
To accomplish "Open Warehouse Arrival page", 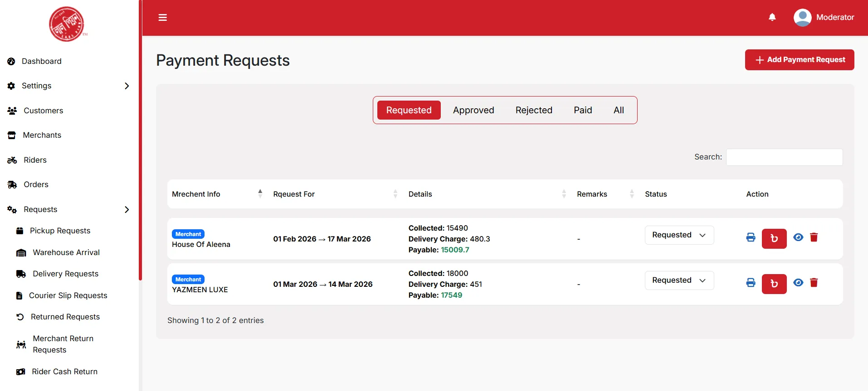I will click(66, 252).
